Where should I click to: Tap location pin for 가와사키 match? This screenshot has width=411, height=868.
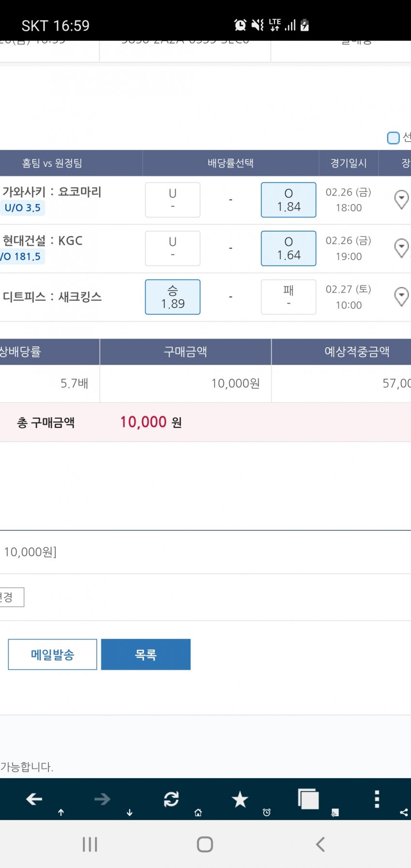401,199
